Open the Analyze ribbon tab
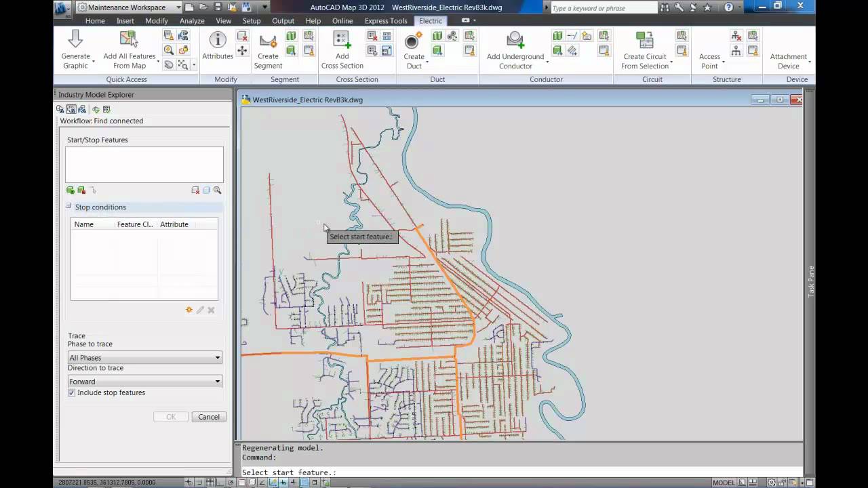Screen dimensions: 868x488 tap(192, 21)
